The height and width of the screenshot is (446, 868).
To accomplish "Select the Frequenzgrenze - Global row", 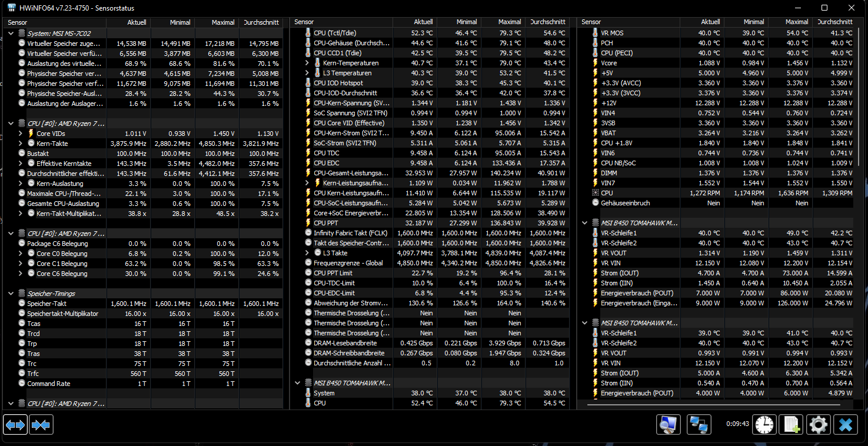I will [430, 263].
